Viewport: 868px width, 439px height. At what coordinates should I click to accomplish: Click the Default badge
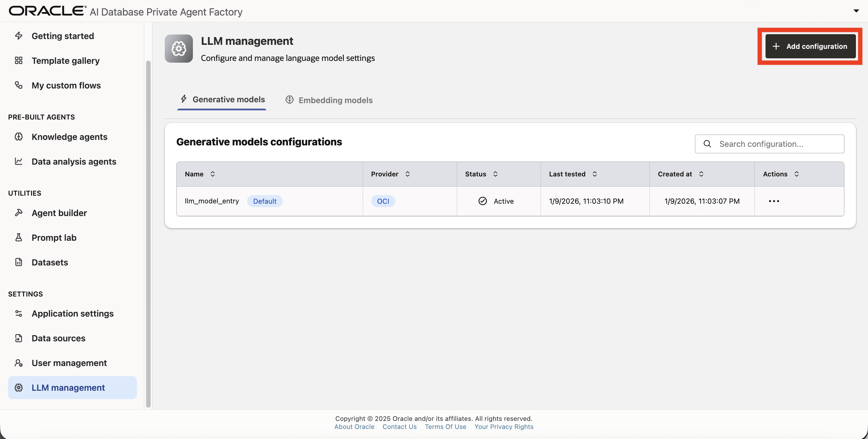tap(265, 201)
